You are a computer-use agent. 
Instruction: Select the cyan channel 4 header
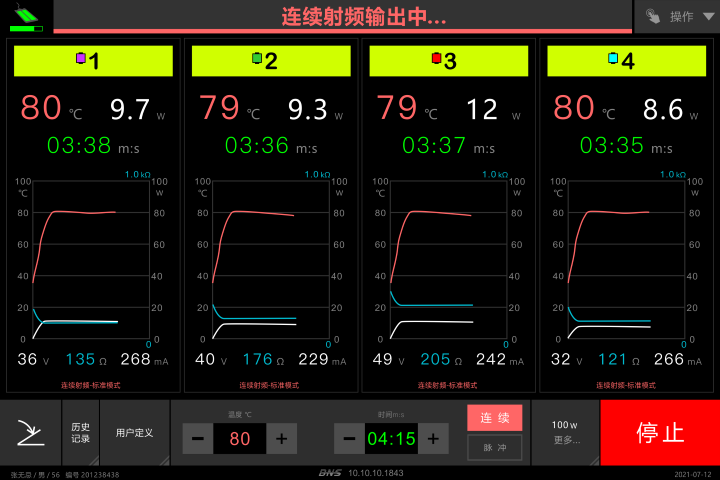click(626, 61)
